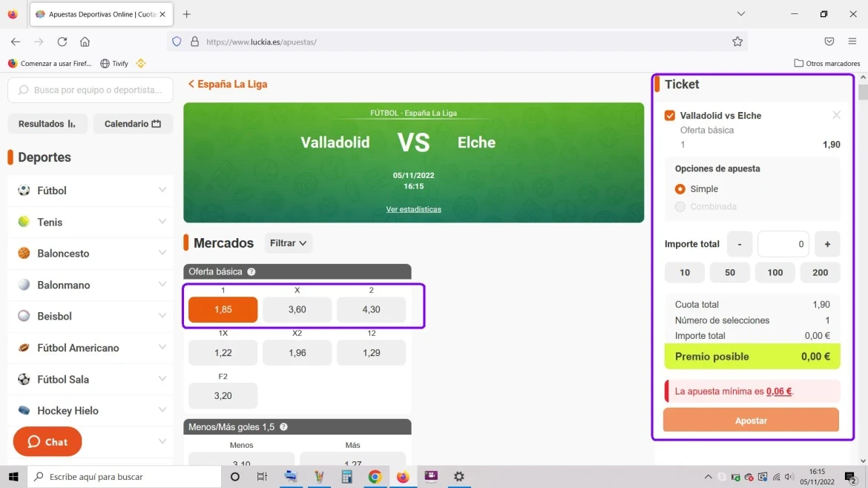Select Combinada bet option
868x488 pixels.
(x=680, y=206)
